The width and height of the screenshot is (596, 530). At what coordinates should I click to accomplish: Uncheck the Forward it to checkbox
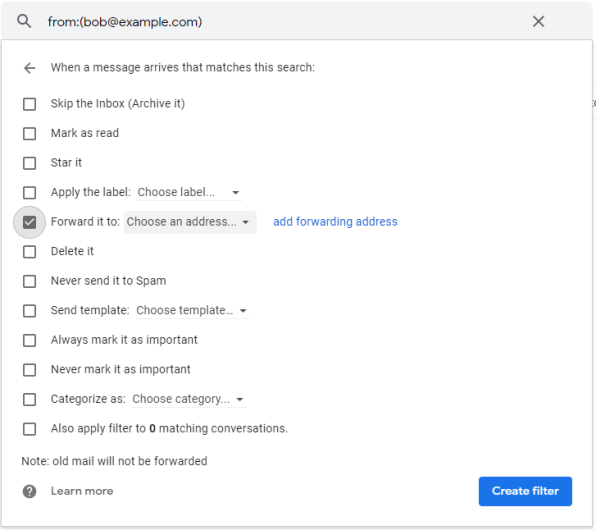tap(29, 222)
